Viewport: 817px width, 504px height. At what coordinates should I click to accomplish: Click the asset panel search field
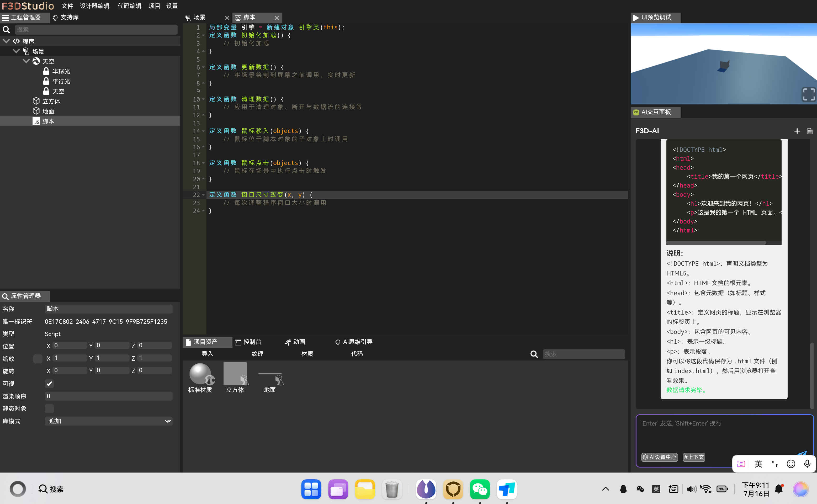(583, 354)
